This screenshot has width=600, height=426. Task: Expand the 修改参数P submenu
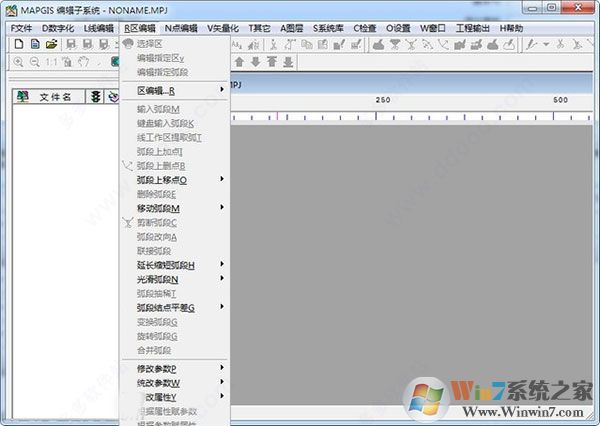[176, 369]
